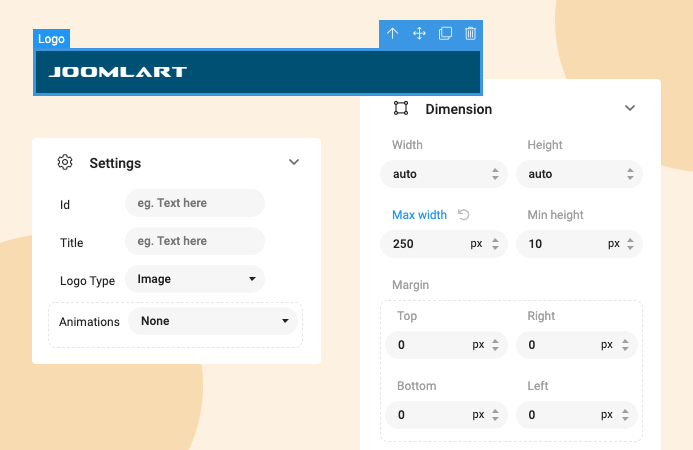The width and height of the screenshot is (693, 450).
Task: Reset the Max width value
Action: point(464,215)
